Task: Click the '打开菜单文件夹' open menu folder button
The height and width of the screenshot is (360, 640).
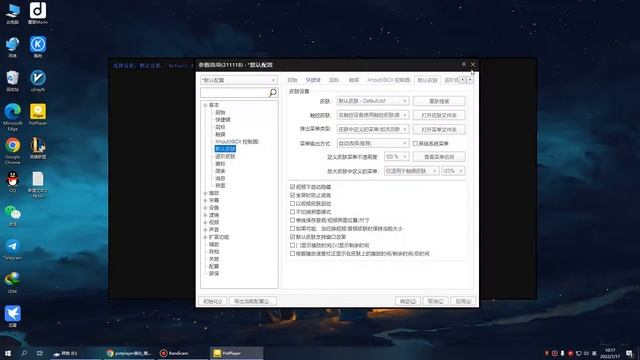Action: coord(439,129)
